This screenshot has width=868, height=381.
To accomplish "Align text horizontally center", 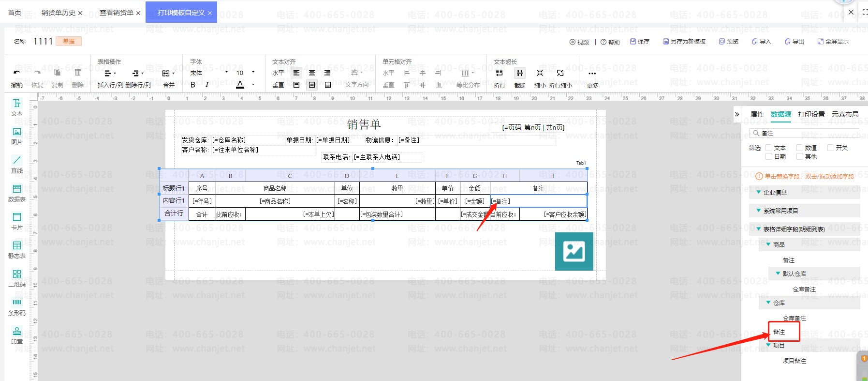I will (x=312, y=73).
